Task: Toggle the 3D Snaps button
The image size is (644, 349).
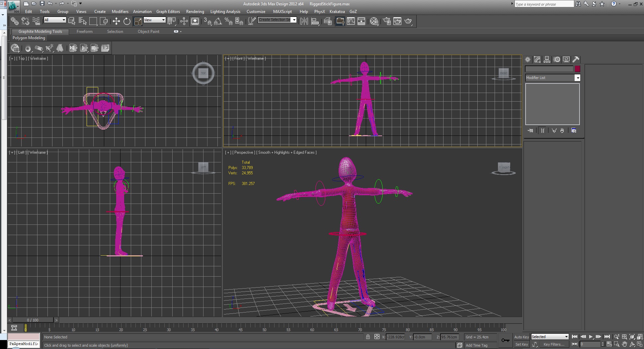Action: tap(207, 21)
